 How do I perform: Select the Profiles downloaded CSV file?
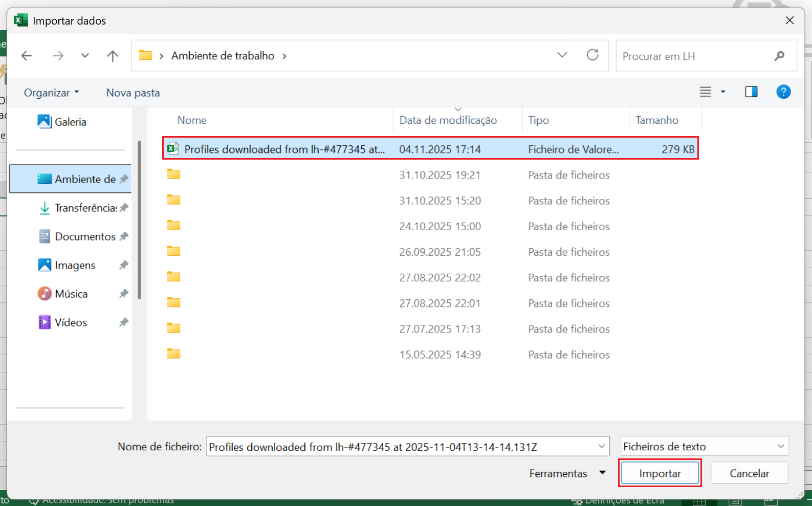(284, 149)
